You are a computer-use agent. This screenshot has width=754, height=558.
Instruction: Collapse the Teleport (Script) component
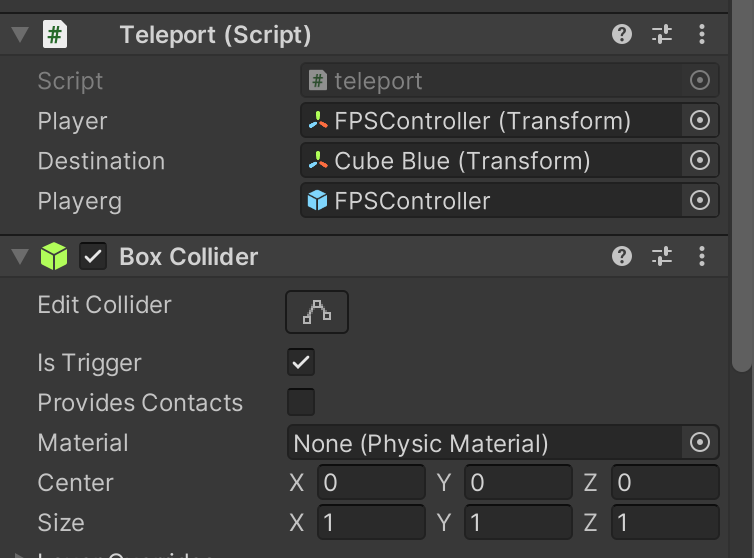19,35
